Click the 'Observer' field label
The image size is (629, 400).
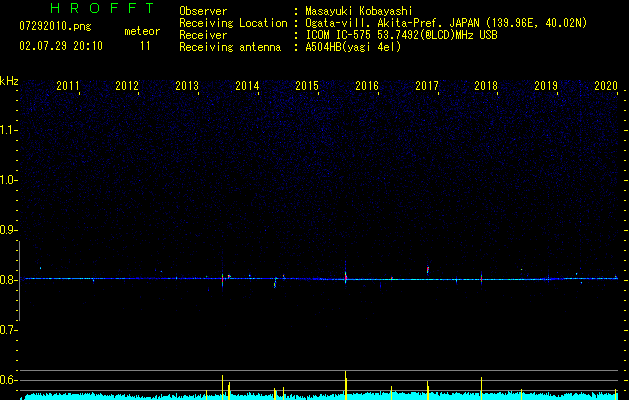pos(203,11)
